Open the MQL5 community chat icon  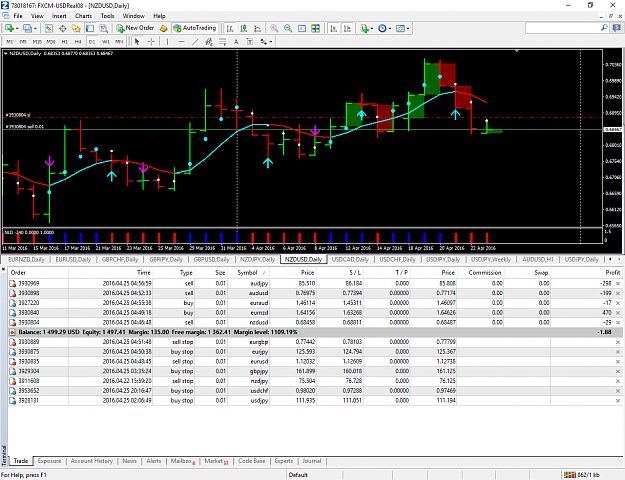tap(617, 28)
